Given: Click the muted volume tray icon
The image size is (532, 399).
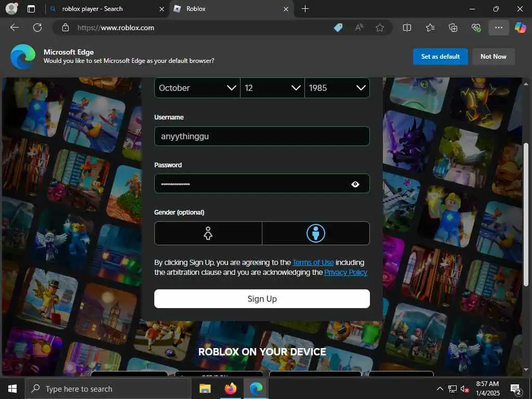Looking at the screenshot, I should (x=465, y=389).
